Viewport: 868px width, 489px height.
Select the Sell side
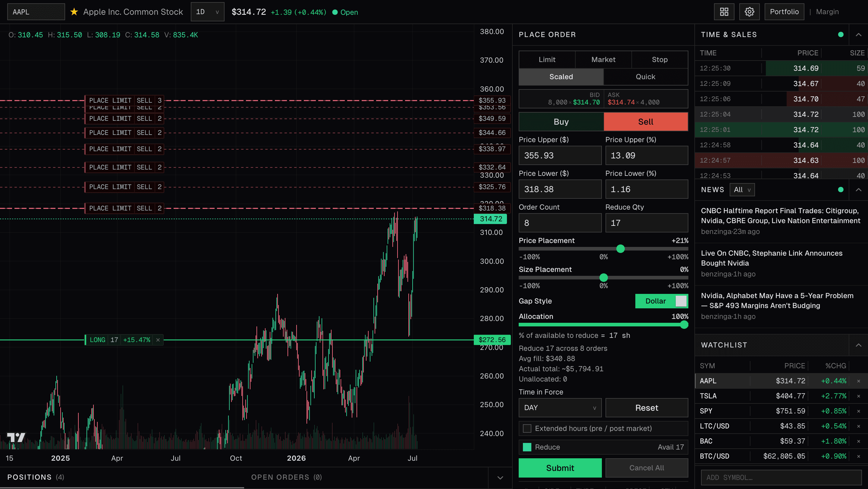pyautogui.click(x=646, y=122)
